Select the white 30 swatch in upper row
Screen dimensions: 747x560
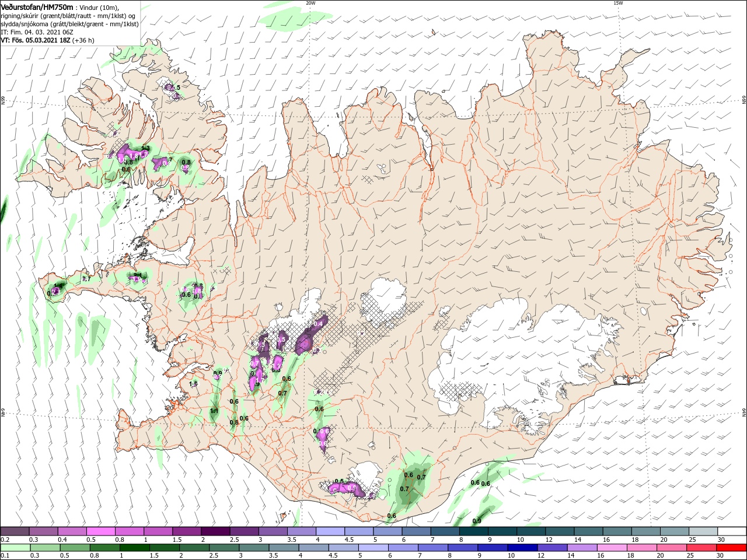tap(732, 531)
